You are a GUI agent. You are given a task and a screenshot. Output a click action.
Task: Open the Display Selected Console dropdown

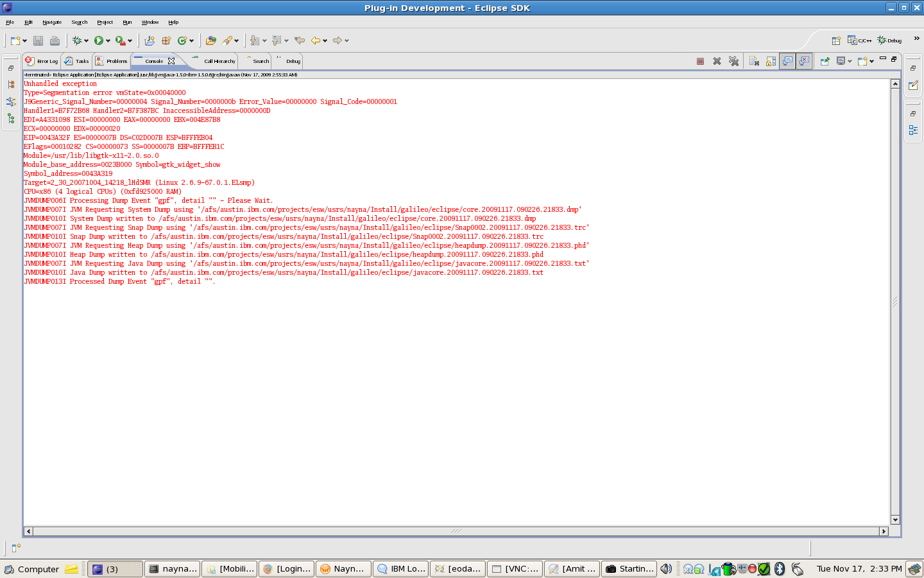[x=850, y=62]
